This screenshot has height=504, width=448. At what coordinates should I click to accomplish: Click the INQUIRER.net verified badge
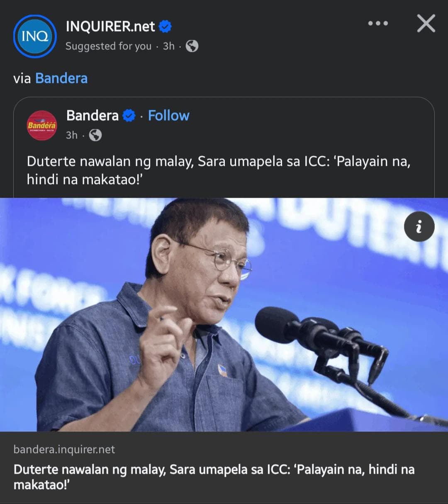[x=165, y=27]
